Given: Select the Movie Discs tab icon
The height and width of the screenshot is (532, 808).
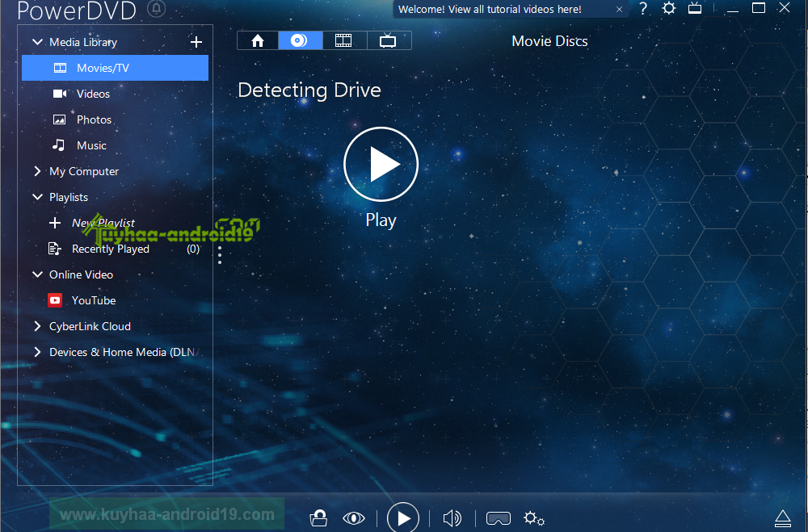Looking at the screenshot, I should click(x=300, y=40).
